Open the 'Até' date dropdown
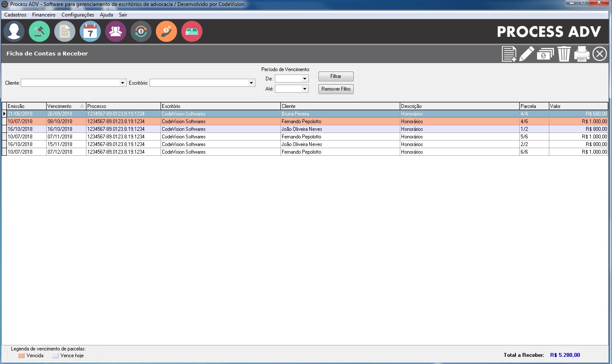This screenshot has height=364, width=612. click(x=305, y=89)
